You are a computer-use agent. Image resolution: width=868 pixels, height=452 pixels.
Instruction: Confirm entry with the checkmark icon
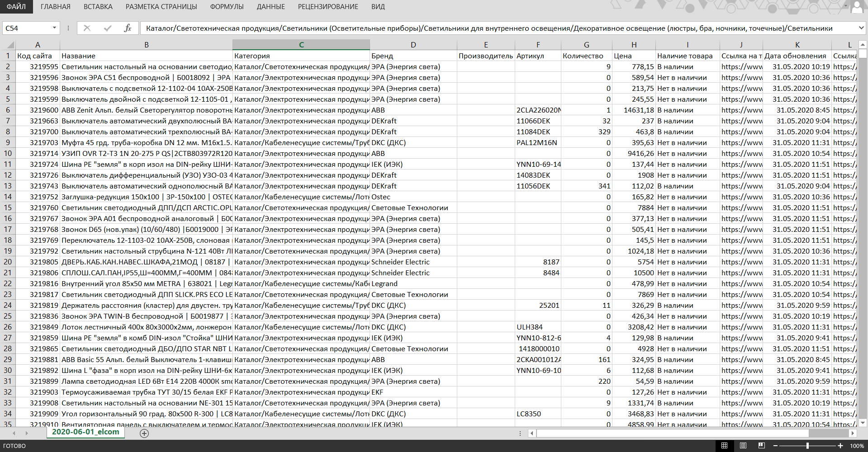[x=107, y=28]
